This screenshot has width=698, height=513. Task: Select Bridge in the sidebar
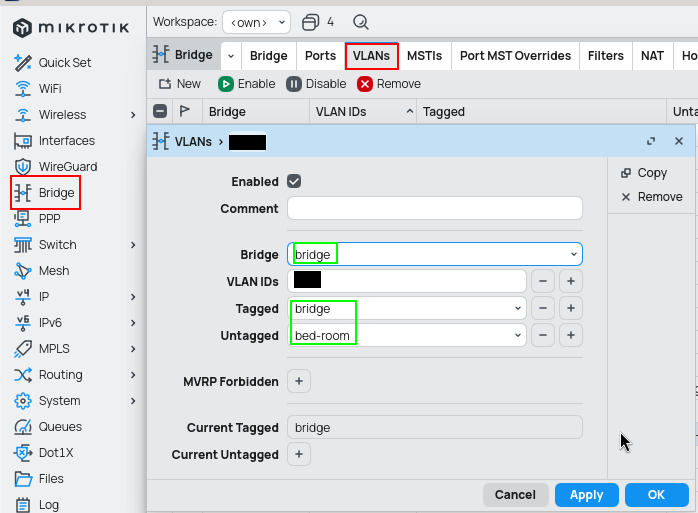45,193
